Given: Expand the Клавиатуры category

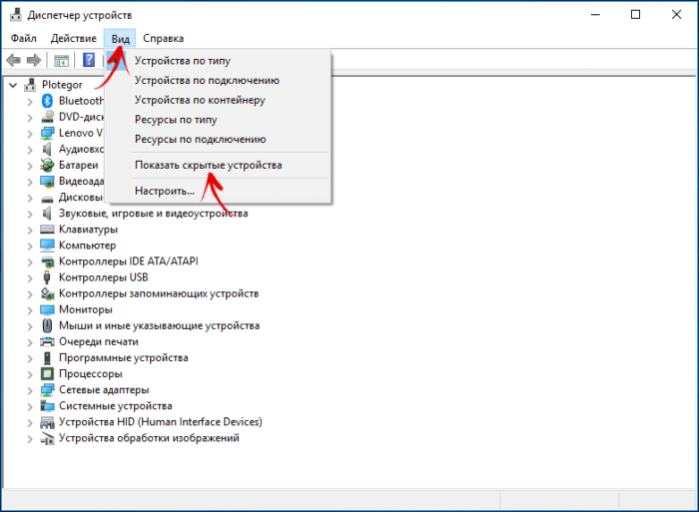Looking at the screenshot, I should (30, 230).
